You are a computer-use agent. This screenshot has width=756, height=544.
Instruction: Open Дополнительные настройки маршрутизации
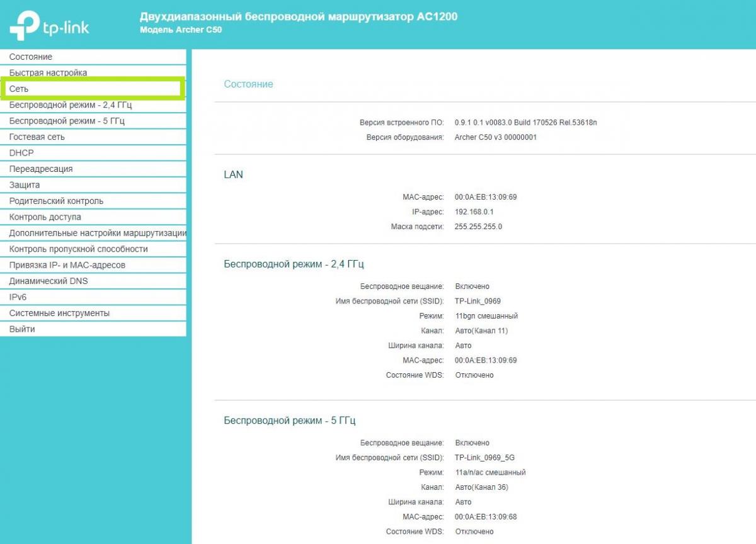[x=94, y=234]
